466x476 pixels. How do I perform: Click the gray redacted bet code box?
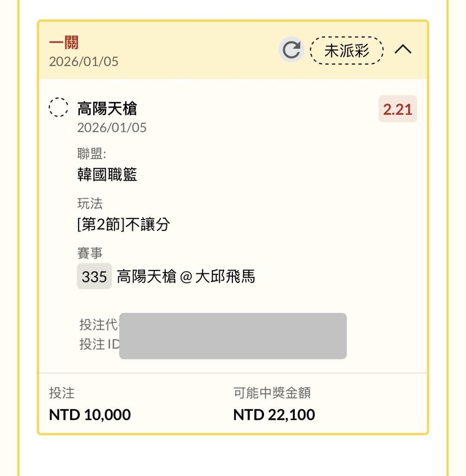tap(233, 336)
